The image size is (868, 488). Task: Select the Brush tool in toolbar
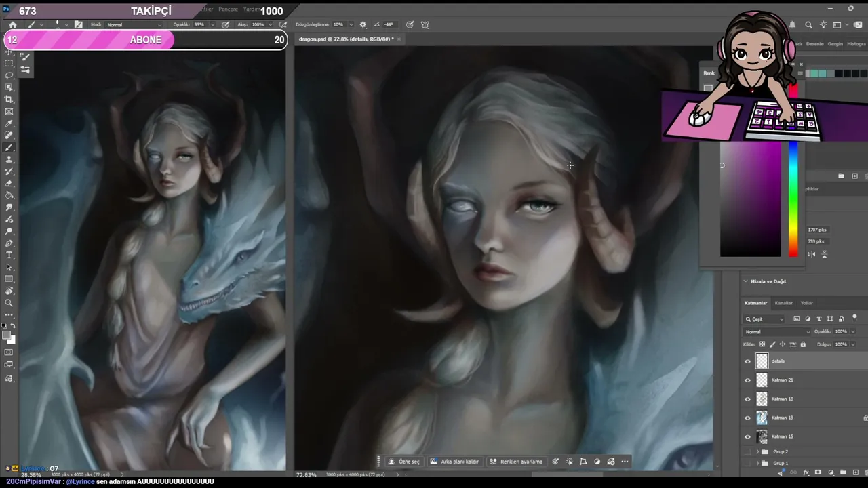pyautogui.click(x=9, y=148)
